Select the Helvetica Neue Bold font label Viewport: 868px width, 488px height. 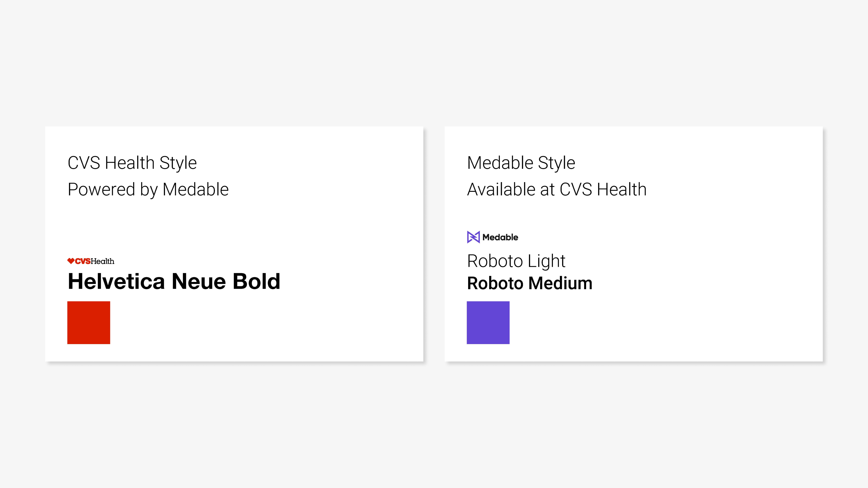174,282
